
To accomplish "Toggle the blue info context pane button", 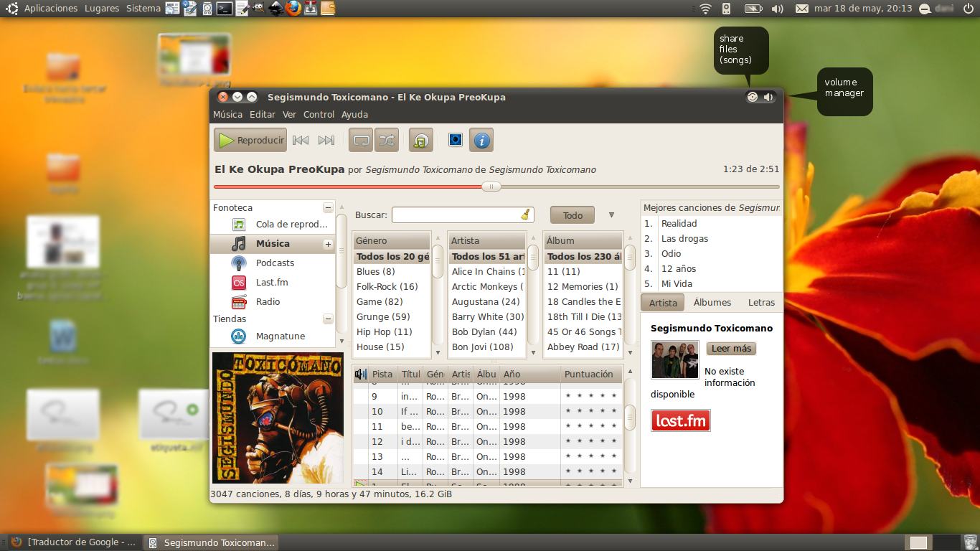I will [481, 141].
